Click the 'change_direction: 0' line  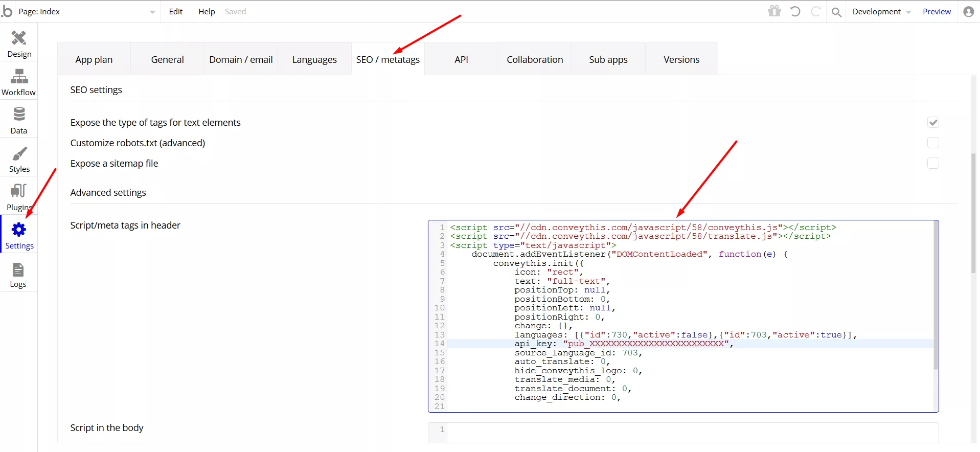567,397
